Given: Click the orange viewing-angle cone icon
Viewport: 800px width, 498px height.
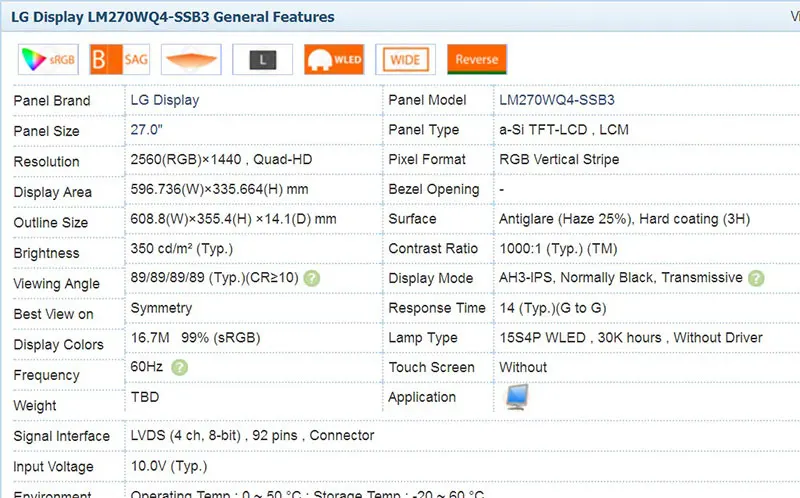Looking at the screenshot, I should point(191,60).
